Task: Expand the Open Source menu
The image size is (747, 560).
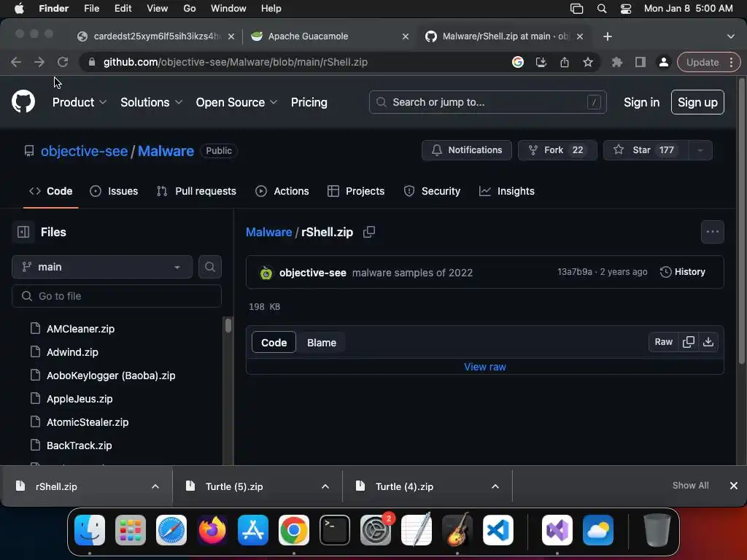Action: tap(236, 102)
